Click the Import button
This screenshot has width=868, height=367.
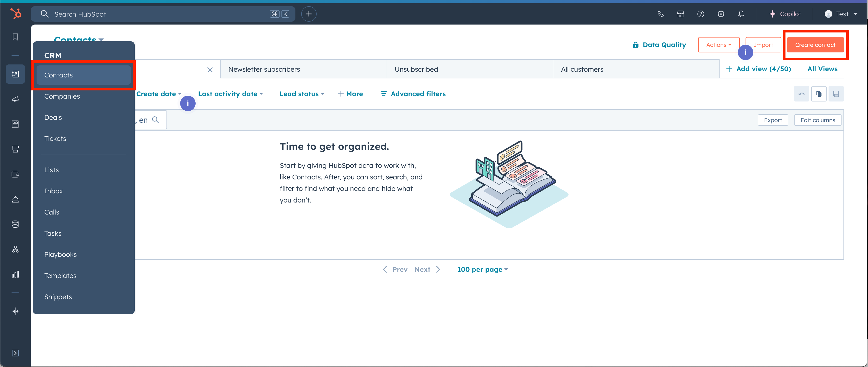click(763, 45)
